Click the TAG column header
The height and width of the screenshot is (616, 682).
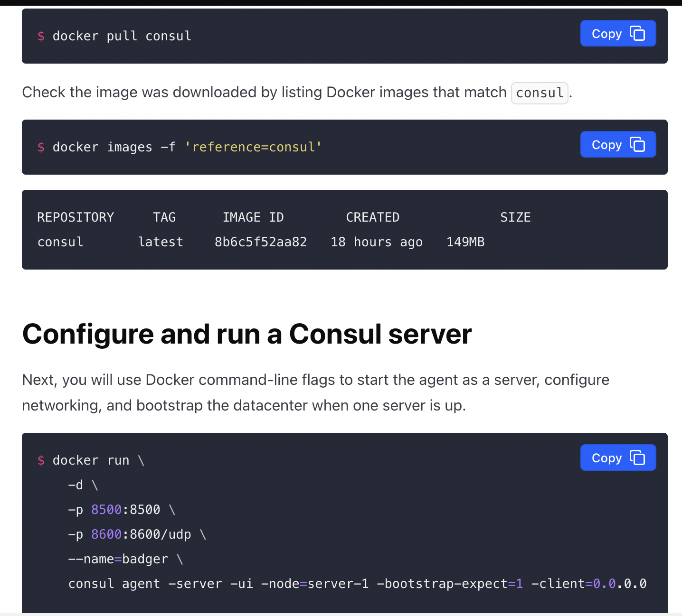[164, 217]
